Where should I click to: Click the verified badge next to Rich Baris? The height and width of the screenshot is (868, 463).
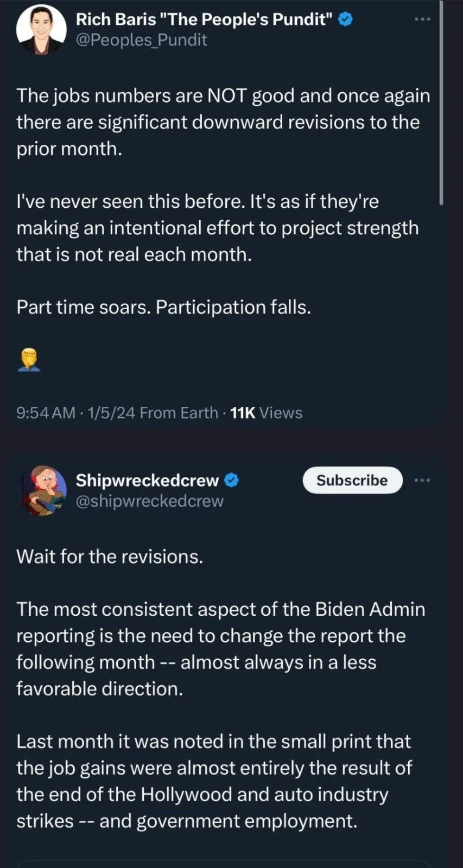[346, 20]
